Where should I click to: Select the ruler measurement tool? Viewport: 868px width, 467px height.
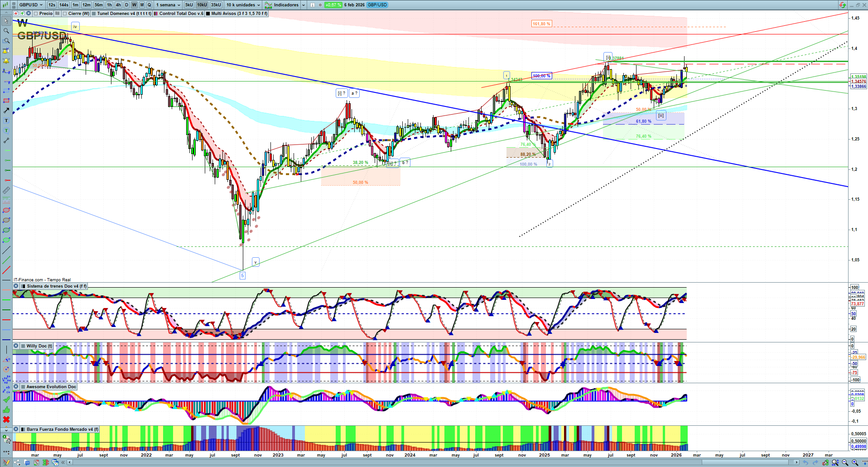point(6,190)
